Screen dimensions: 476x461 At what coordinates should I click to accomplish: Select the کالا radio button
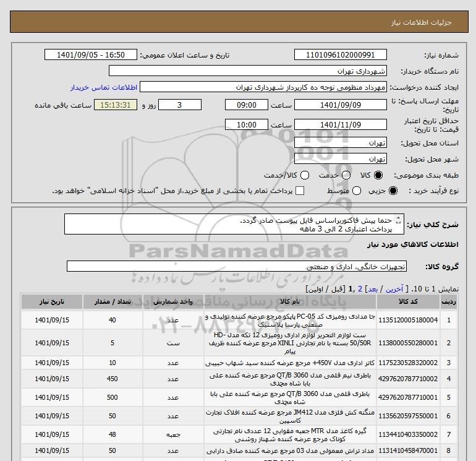coord(378,175)
